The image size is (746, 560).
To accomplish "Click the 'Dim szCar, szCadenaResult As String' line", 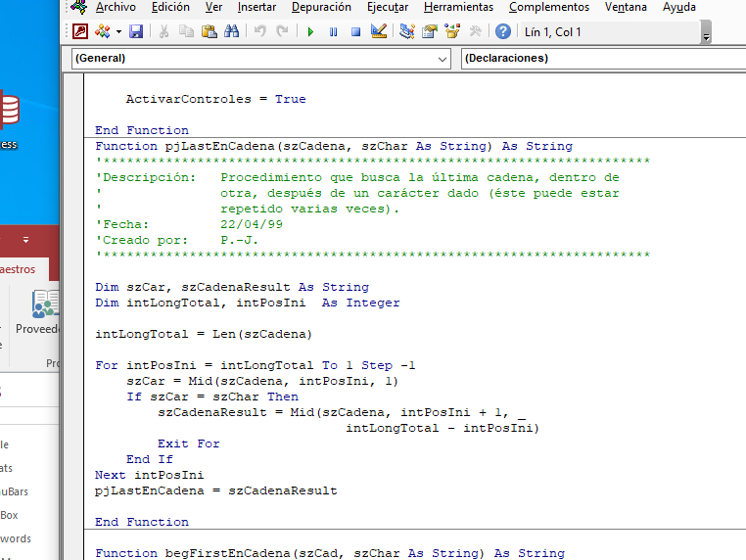I will pos(232,287).
